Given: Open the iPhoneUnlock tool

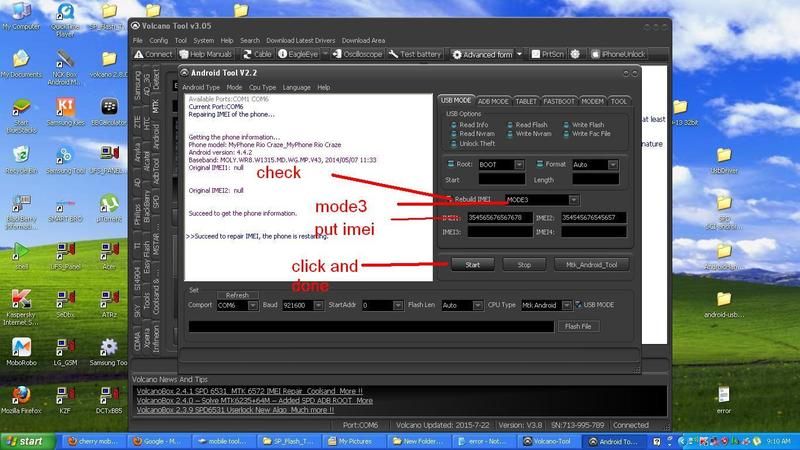Looking at the screenshot, I should [618, 54].
